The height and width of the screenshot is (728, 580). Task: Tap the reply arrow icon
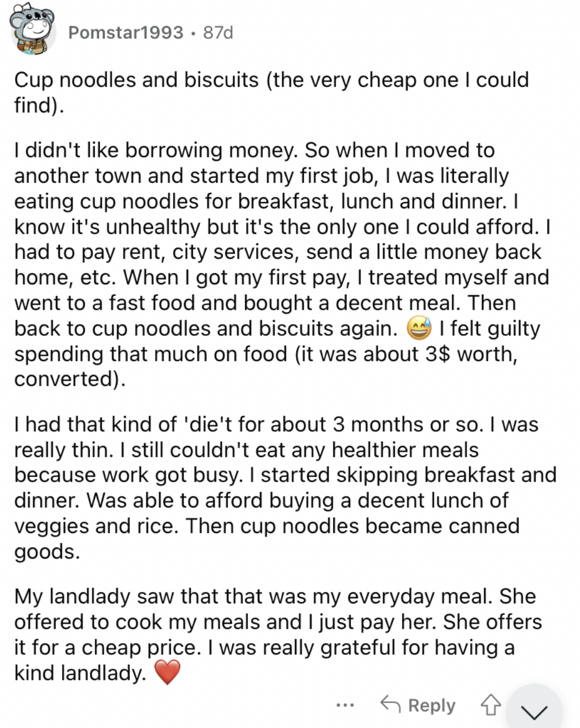[x=390, y=704]
